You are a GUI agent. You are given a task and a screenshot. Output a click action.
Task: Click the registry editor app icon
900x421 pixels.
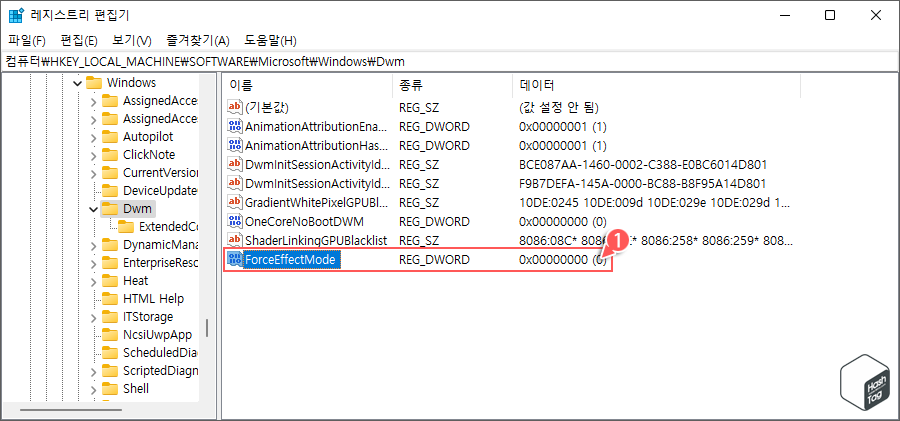[15, 16]
